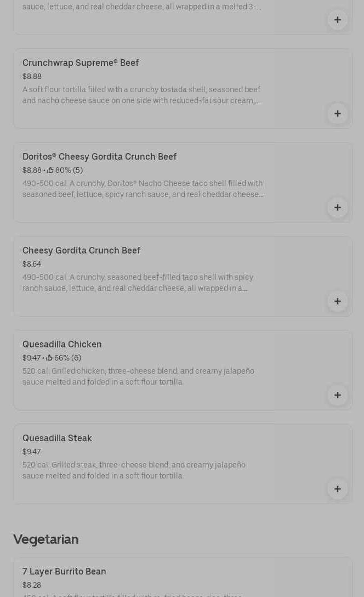Add Quesadilla Steak using plus icon
The image size is (364, 597).
[337, 489]
